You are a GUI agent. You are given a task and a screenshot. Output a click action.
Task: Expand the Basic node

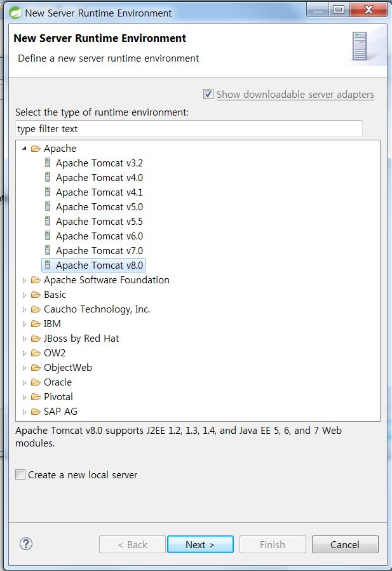click(x=24, y=295)
